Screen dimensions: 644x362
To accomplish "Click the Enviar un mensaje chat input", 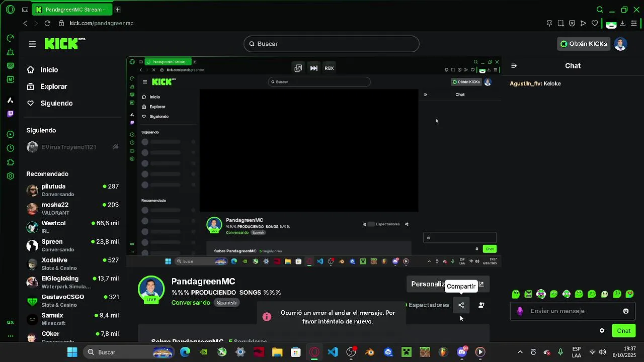I will pos(573,311).
